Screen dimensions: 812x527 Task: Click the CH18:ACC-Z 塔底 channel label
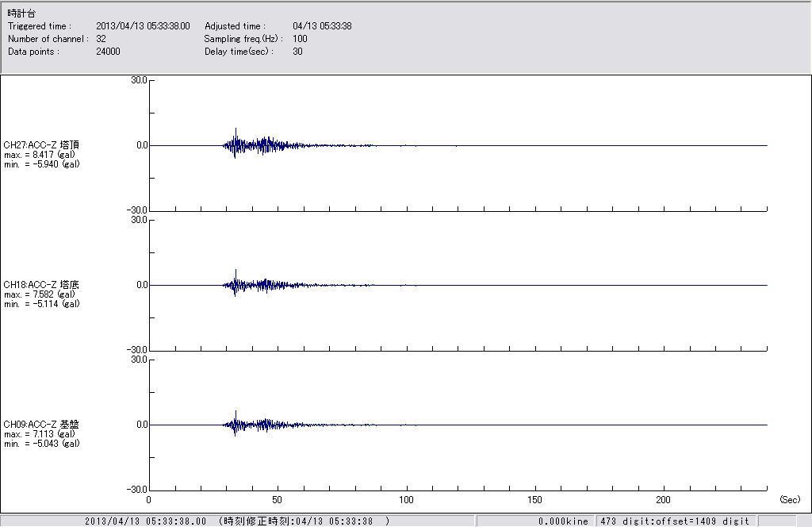tap(41, 285)
